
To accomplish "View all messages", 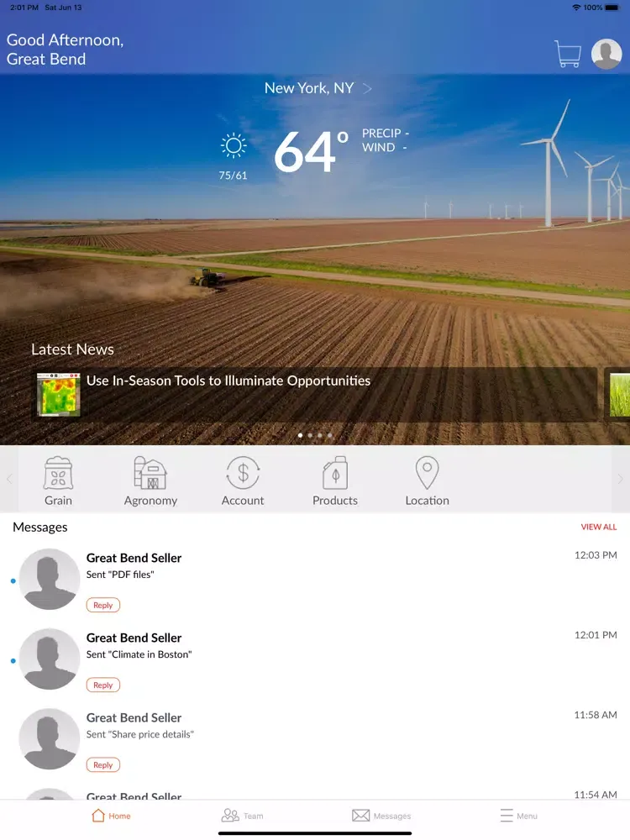I will [x=598, y=527].
